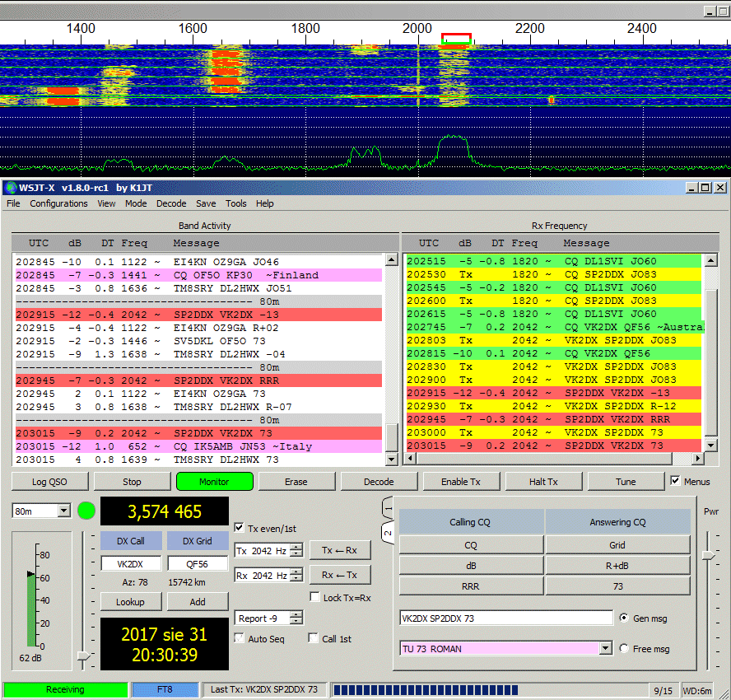Click the DX Call field containing VK2DX
Viewport: 731px width, 700px height.
(x=131, y=564)
